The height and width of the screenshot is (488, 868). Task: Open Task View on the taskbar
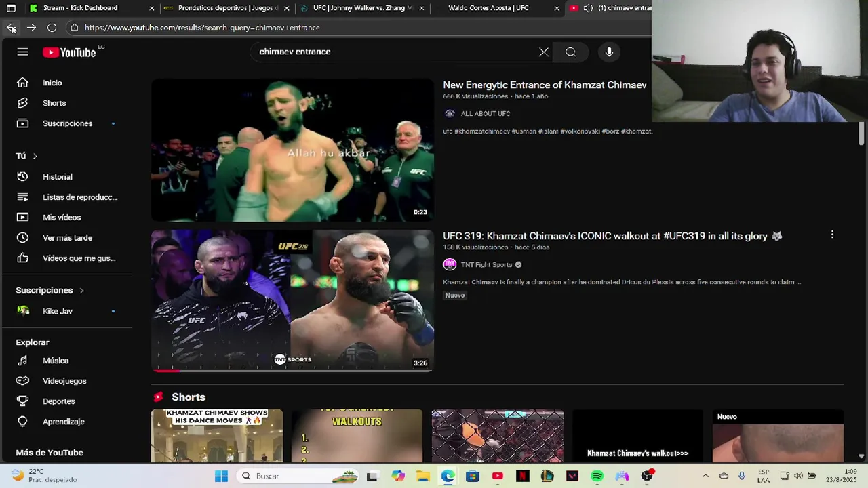coord(372,476)
